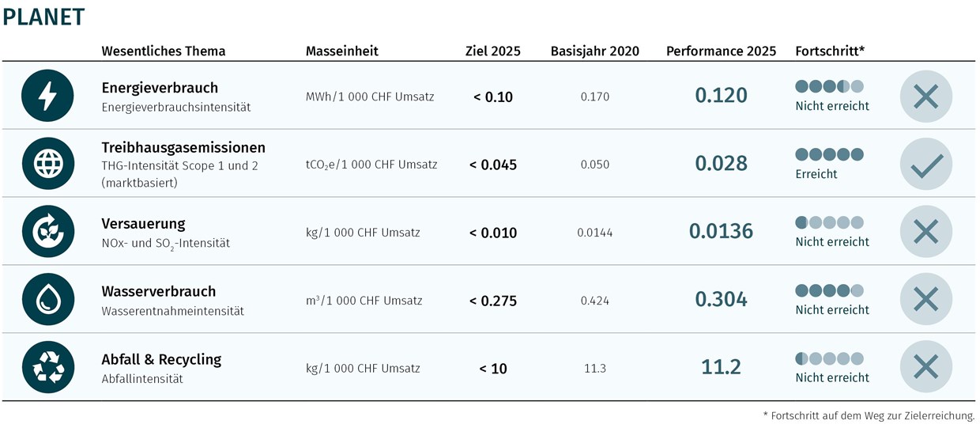The height and width of the screenshot is (428, 980).
Task: Click the Abfall & Recycling topic title
Action: pos(161,359)
